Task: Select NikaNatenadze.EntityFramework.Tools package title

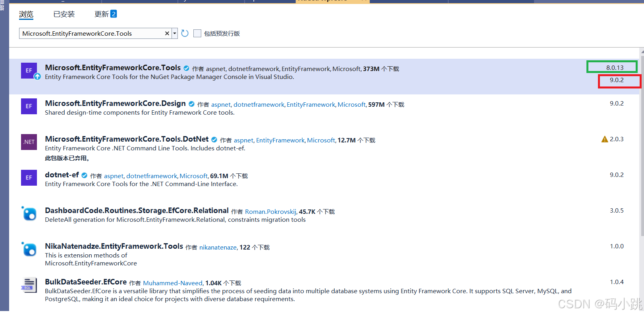Action: (114, 246)
